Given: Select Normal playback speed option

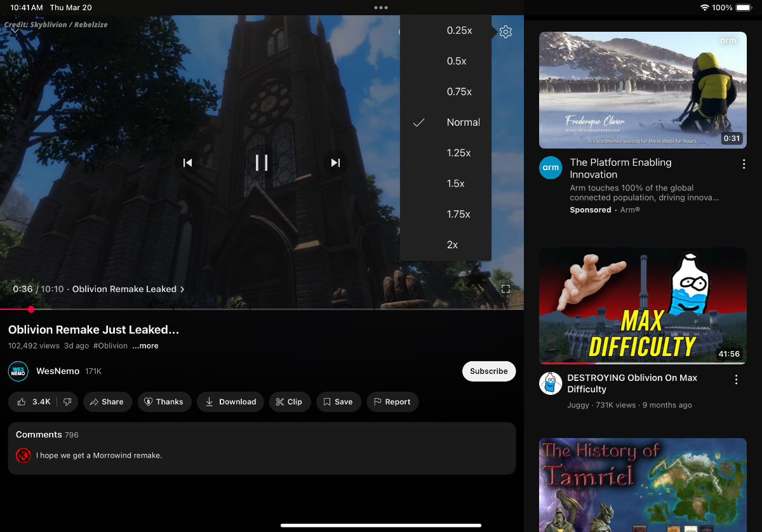Looking at the screenshot, I should pos(462,123).
